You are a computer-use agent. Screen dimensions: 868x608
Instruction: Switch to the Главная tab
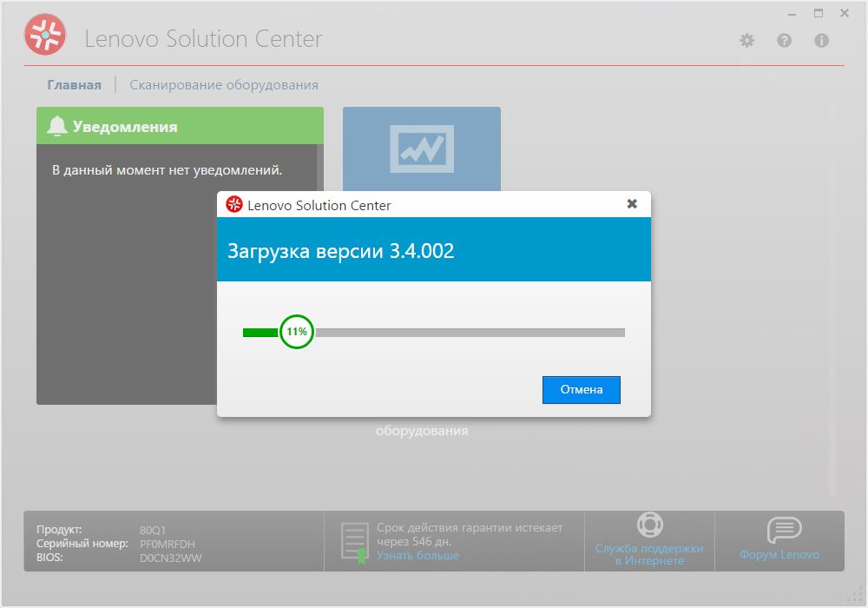74,85
